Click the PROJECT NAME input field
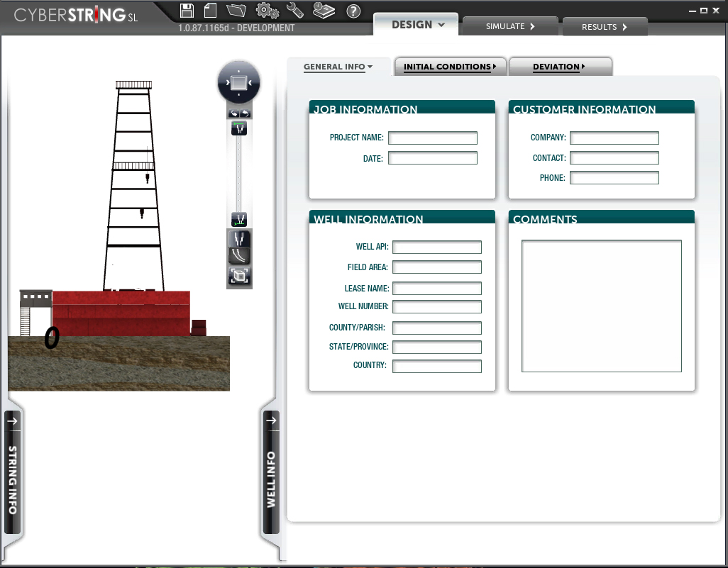This screenshot has width=728, height=568. [433, 138]
